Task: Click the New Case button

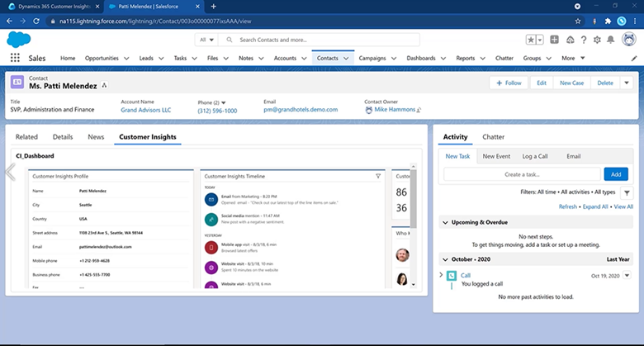Action: (571, 83)
